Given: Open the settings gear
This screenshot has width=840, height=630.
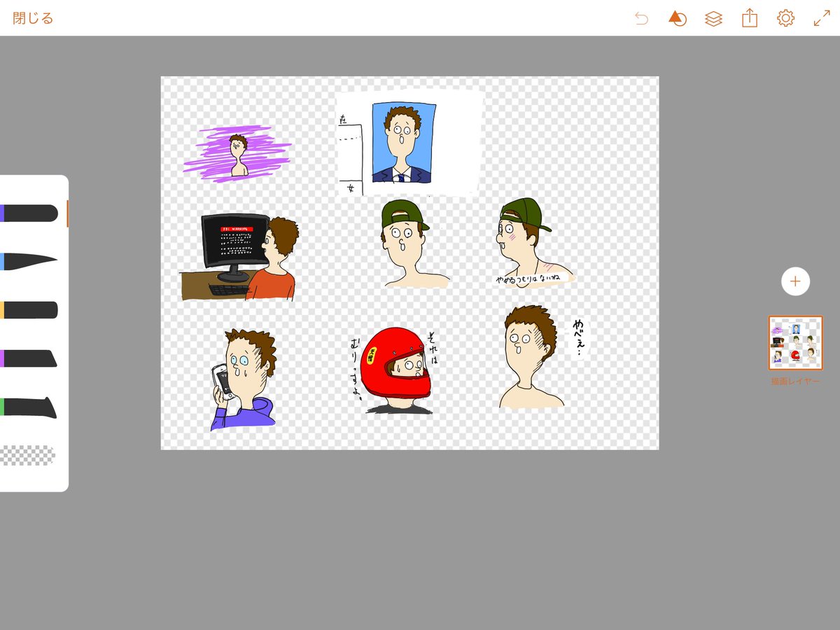Looking at the screenshot, I should [x=786, y=18].
